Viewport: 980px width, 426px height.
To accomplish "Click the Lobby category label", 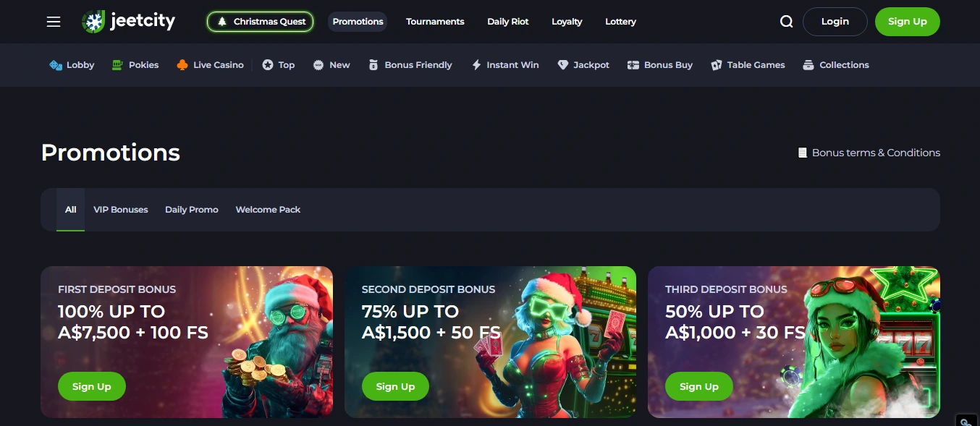I will (x=80, y=65).
